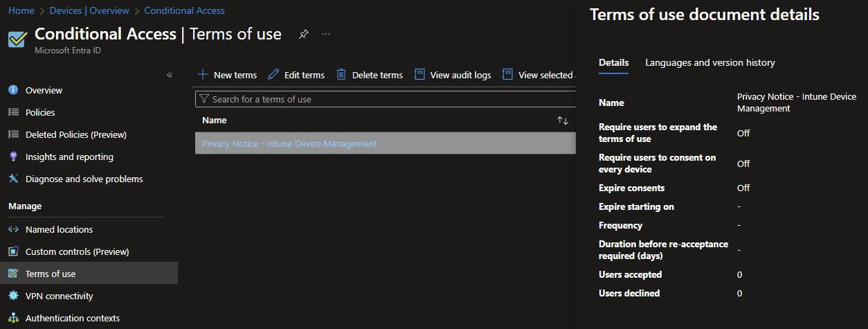
Task: Open the ellipsis more options menu
Action: tap(326, 34)
